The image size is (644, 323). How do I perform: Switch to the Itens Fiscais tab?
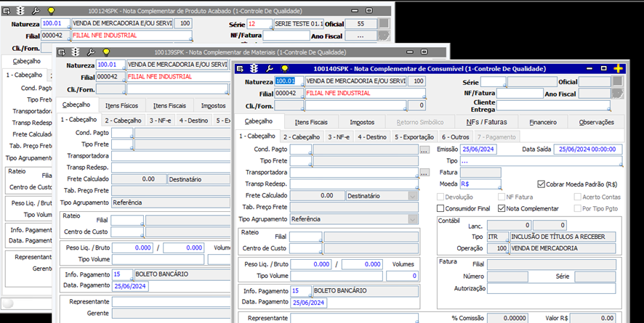click(x=313, y=122)
